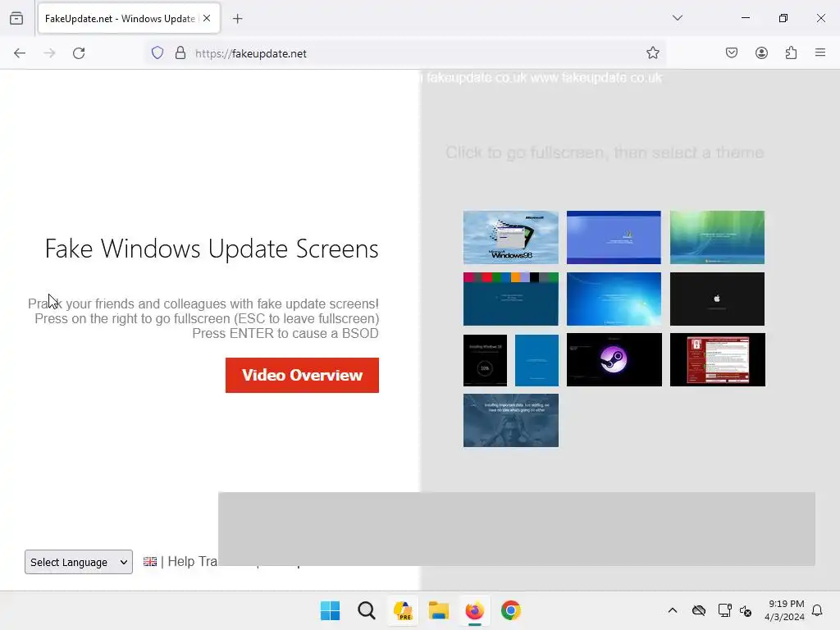Image resolution: width=840 pixels, height=630 pixels.
Task: Choose the Windows 98 update theme
Action: [510, 237]
